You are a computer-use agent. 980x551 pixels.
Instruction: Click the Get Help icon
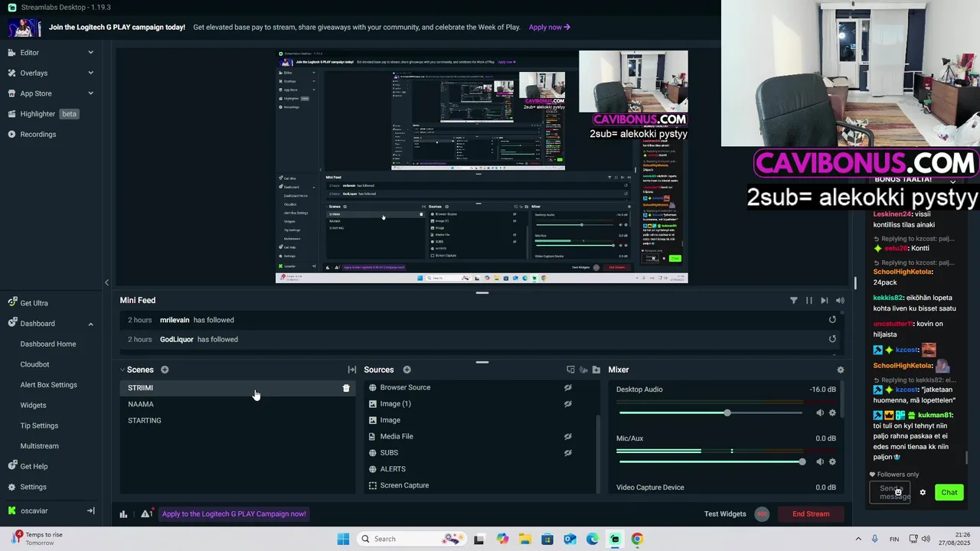point(12,466)
